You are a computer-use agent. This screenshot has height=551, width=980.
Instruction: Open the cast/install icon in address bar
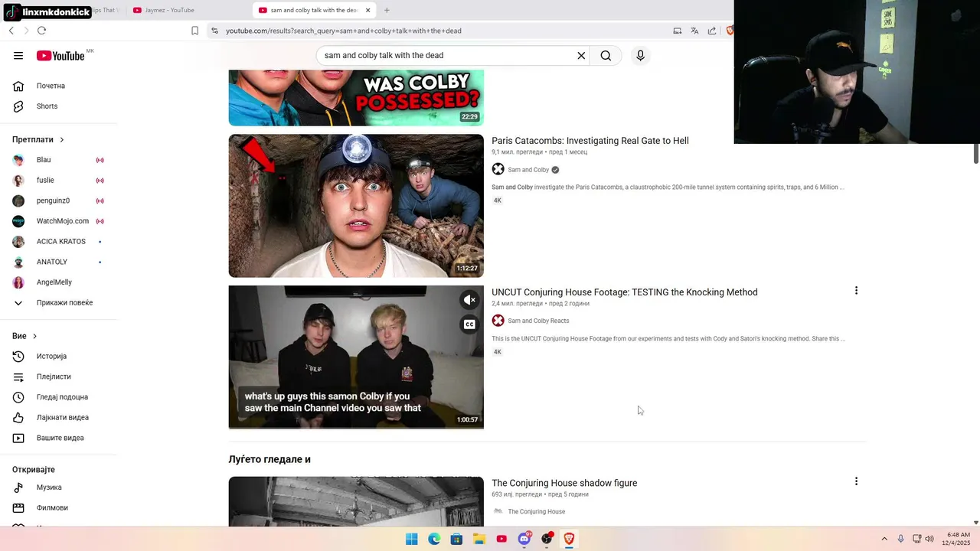(x=677, y=31)
